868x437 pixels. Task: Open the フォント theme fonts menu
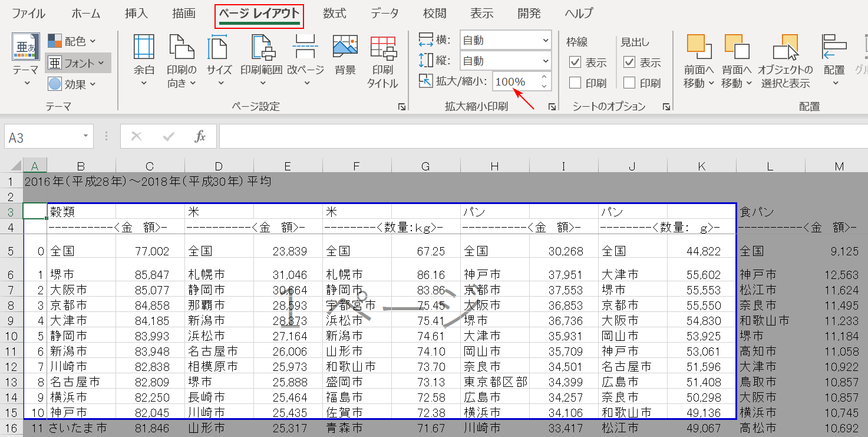78,63
